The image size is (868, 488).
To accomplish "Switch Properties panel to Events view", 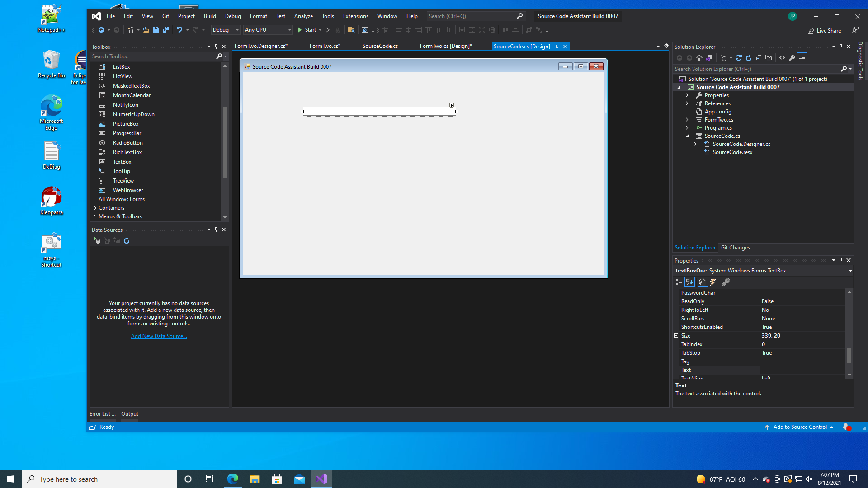I will [x=713, y=282].
